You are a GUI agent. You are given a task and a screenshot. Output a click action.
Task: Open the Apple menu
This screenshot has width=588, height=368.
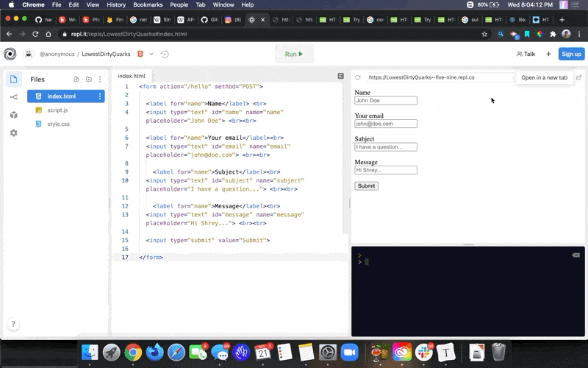click(x=11, y=5)
